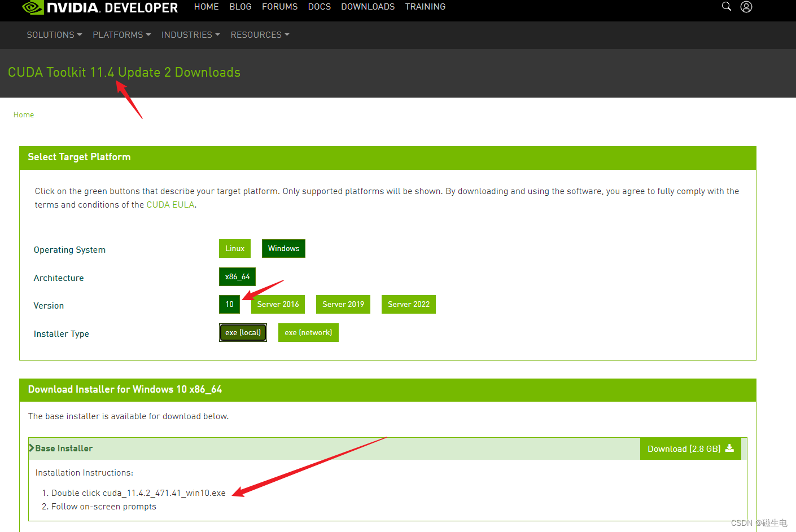The image size is (796, 532).
Task: Select Server 2016 version
Action: pos(278,304)
